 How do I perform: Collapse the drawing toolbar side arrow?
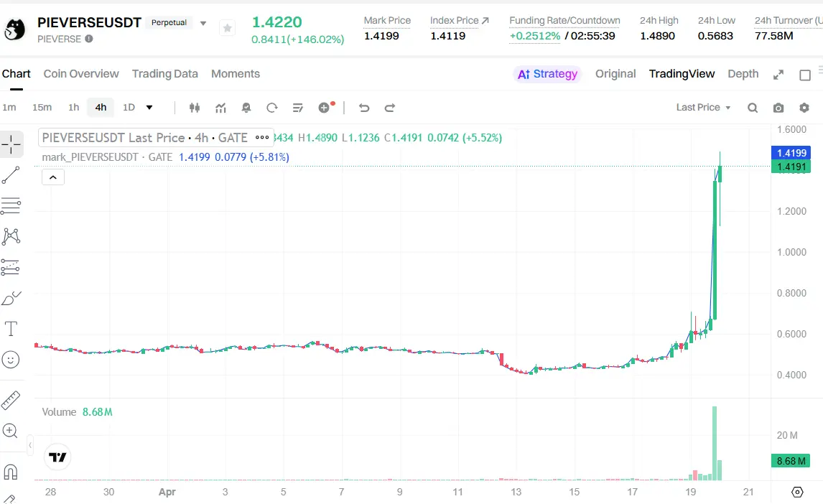tap(30, 445)
